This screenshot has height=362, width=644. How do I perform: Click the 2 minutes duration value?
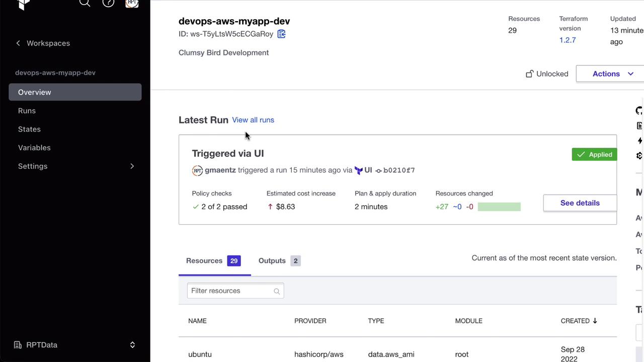(371, 207)
